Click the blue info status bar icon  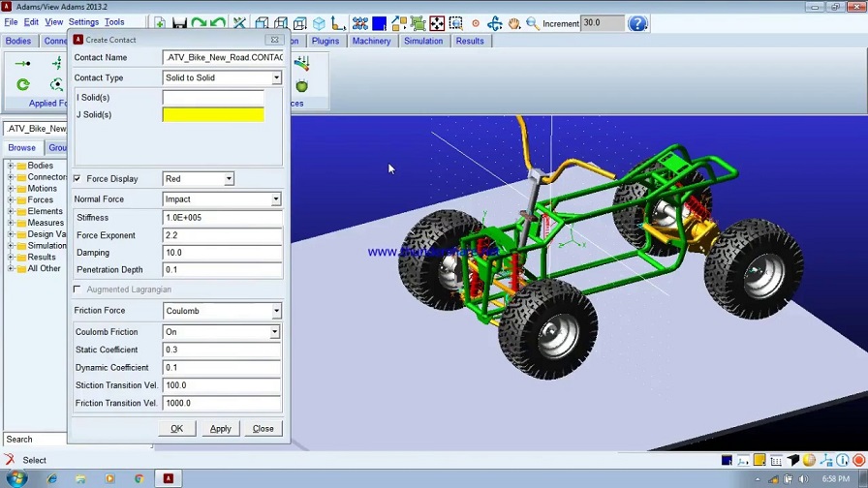click(843, 460)
